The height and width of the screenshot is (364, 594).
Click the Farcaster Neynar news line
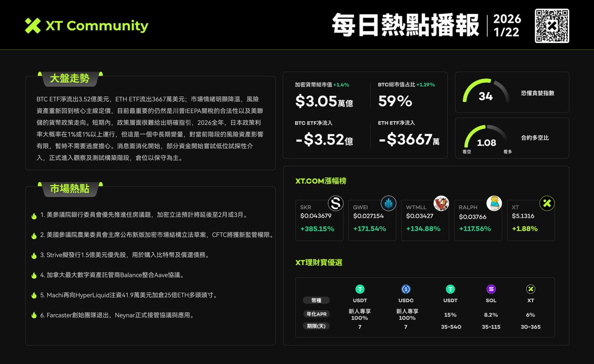point(117,315)
